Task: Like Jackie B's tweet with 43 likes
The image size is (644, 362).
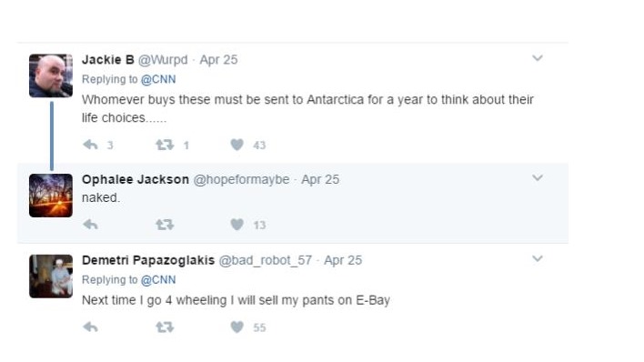Action: pyautogui.click(x=237, y=145)
